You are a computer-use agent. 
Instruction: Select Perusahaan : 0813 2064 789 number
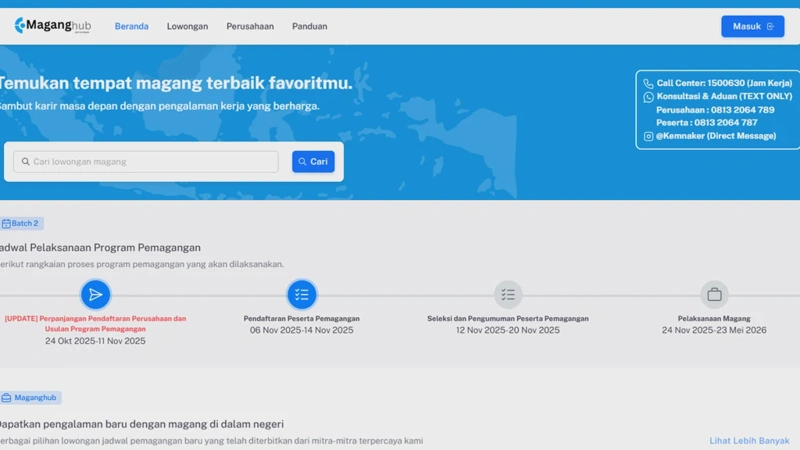tap(715, 110)
